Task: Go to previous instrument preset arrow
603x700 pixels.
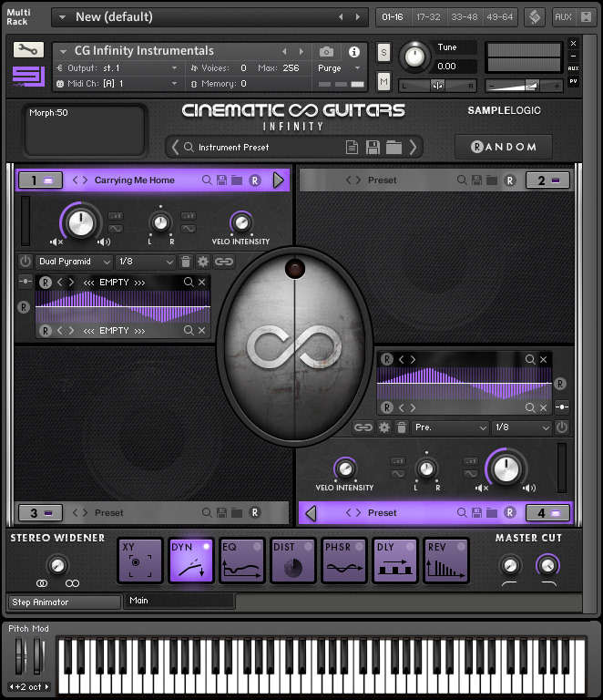Action: (x=175, y=147)
